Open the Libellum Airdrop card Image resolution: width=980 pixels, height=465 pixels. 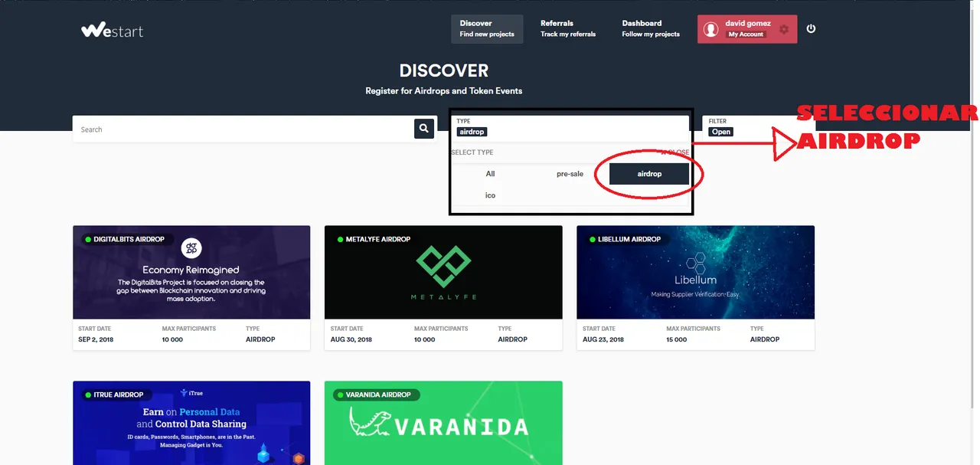pos(695,287)
